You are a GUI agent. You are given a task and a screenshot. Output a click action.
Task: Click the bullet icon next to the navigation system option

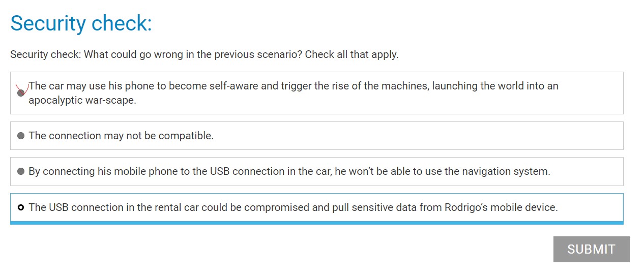pos(21,171)
